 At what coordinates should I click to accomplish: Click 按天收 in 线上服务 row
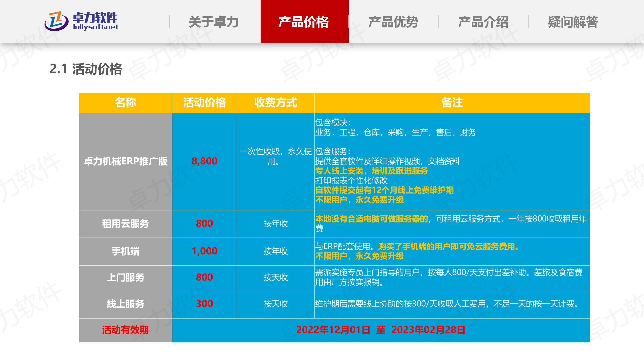tap(276, 304)
